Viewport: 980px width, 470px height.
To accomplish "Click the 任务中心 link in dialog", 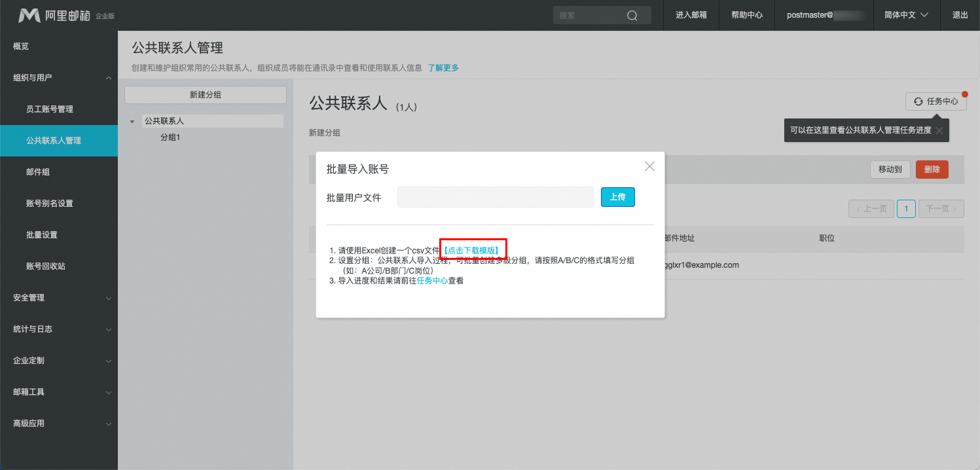I will [432, 281].
